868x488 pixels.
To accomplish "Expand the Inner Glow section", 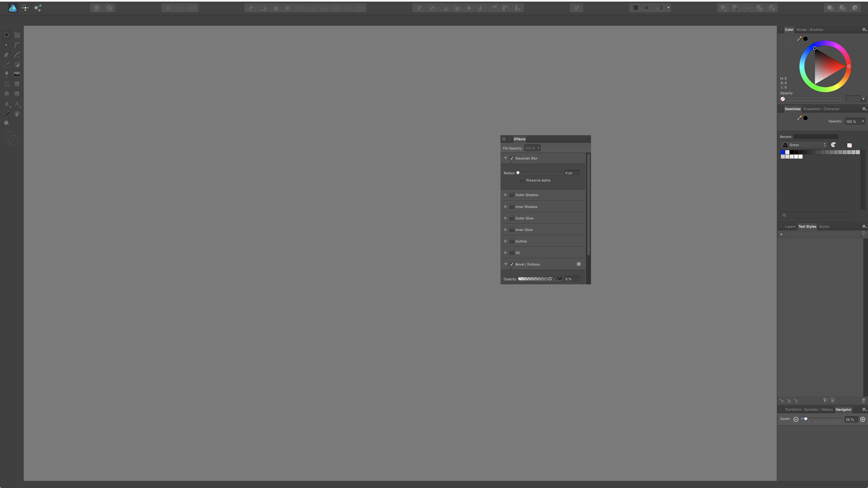I will (505, 230).
